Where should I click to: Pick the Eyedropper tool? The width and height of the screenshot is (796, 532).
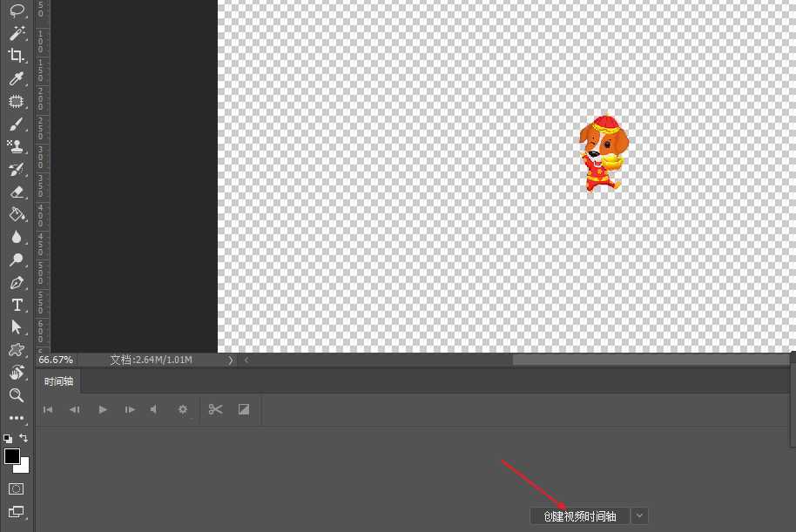17,78
